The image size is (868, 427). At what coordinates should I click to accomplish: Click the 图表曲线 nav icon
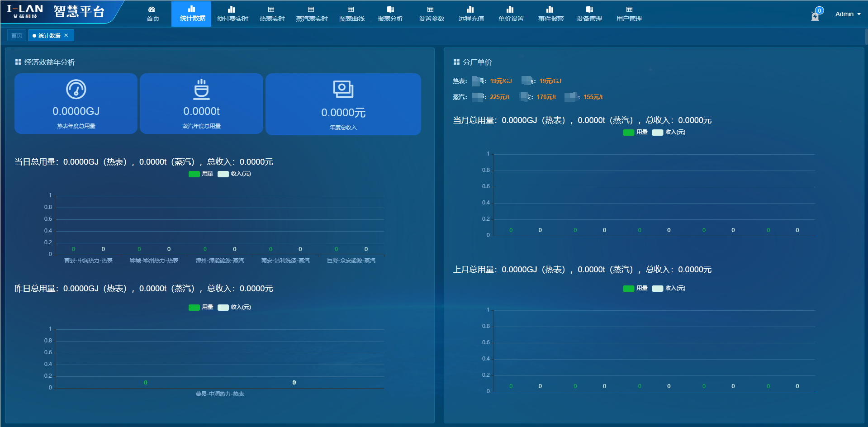[x=351, y=9]
